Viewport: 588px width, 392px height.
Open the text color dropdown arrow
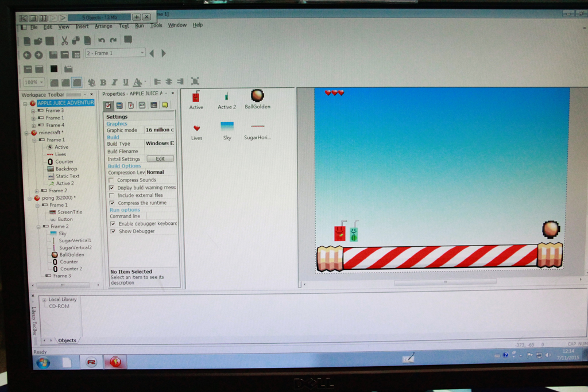coord(145,82)
